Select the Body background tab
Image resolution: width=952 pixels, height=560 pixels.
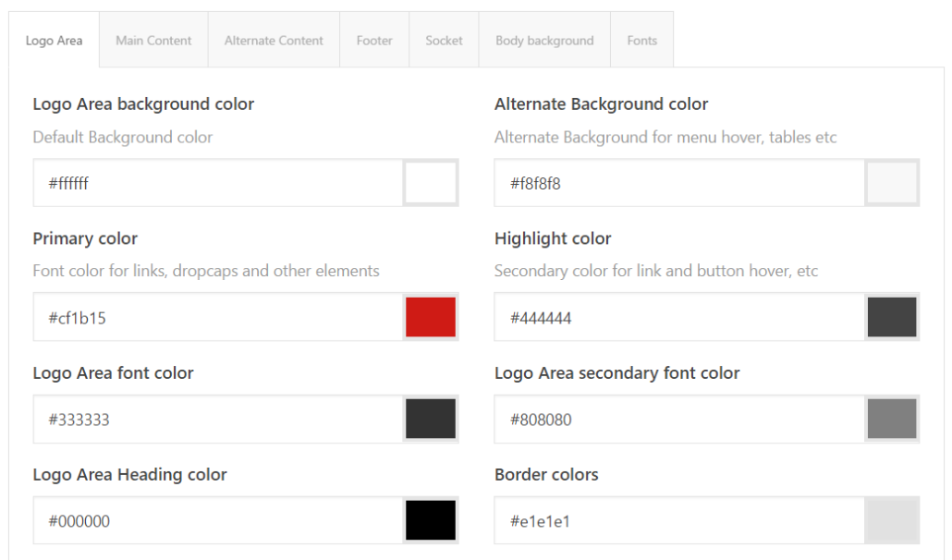[543, 40]
